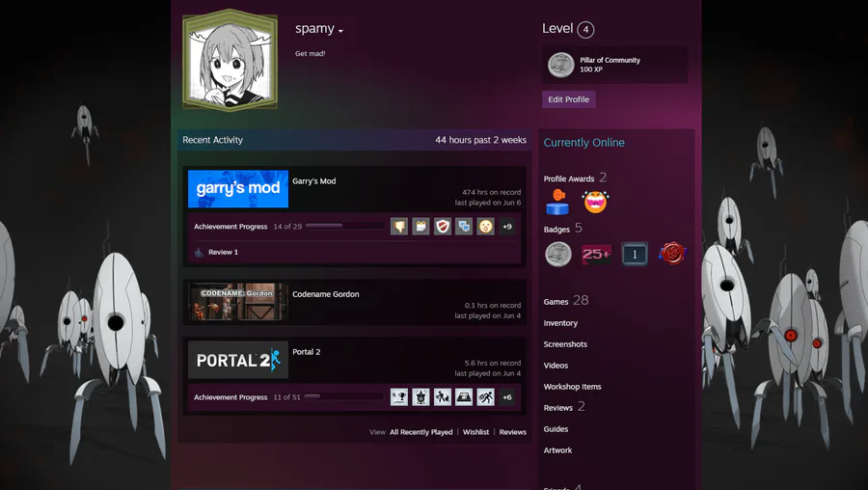Image resolution: width=868 pixels, height=490 pixels.
Task: Open the Review 1 link under Garry's Mod
Action: (x=223, y=252)
